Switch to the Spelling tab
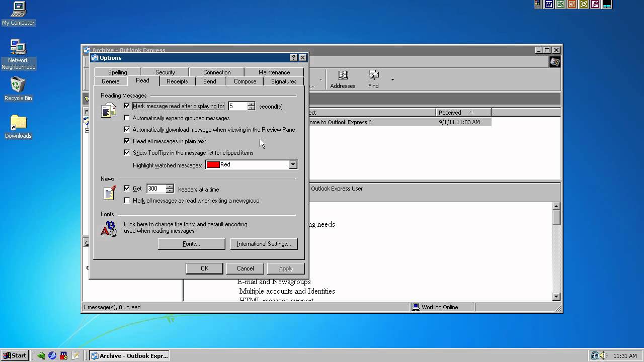Screen dimensions: 644x362 [118, 72]
